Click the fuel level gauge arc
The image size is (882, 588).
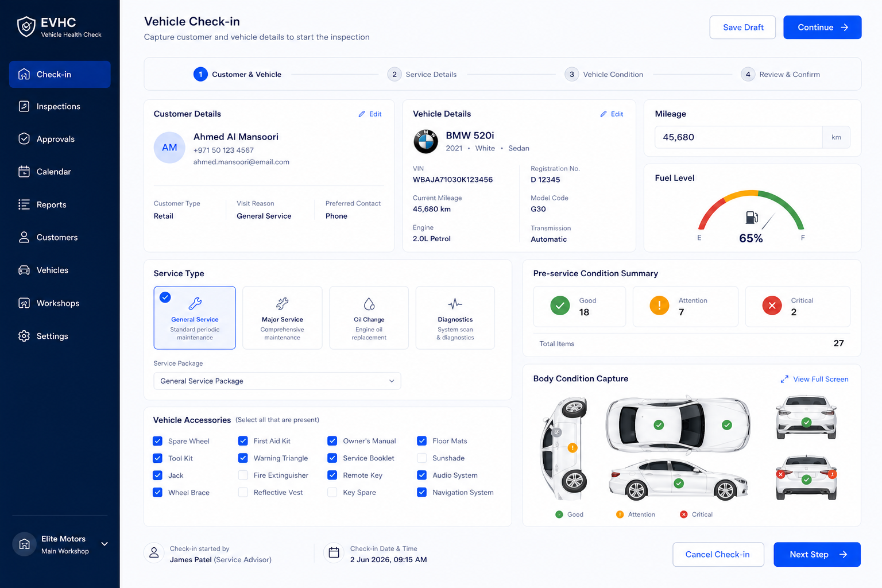coord(751,209)
